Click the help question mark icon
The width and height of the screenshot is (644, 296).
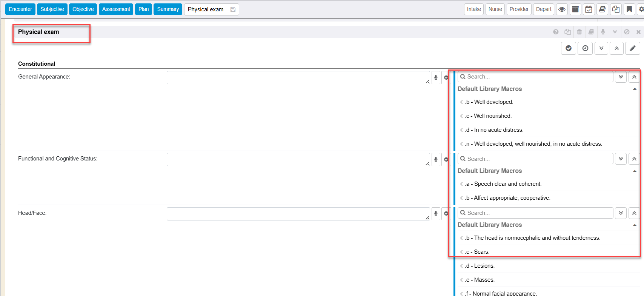pos(556,32)
